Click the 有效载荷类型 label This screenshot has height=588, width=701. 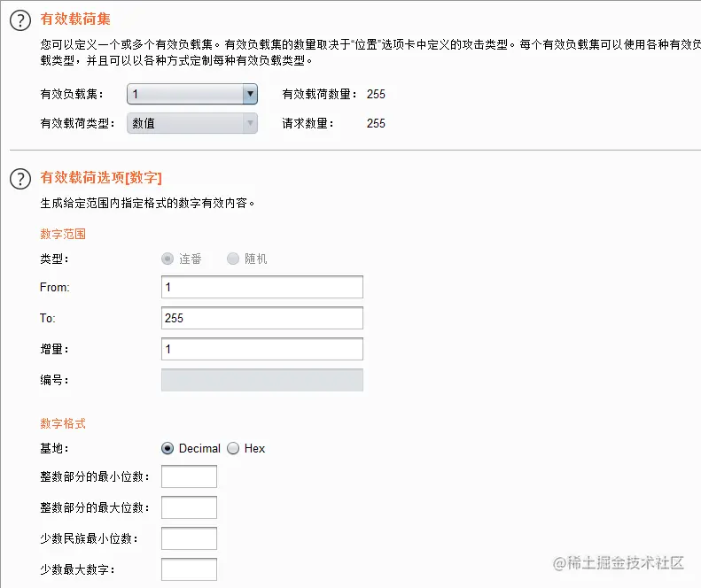(77, 123)
